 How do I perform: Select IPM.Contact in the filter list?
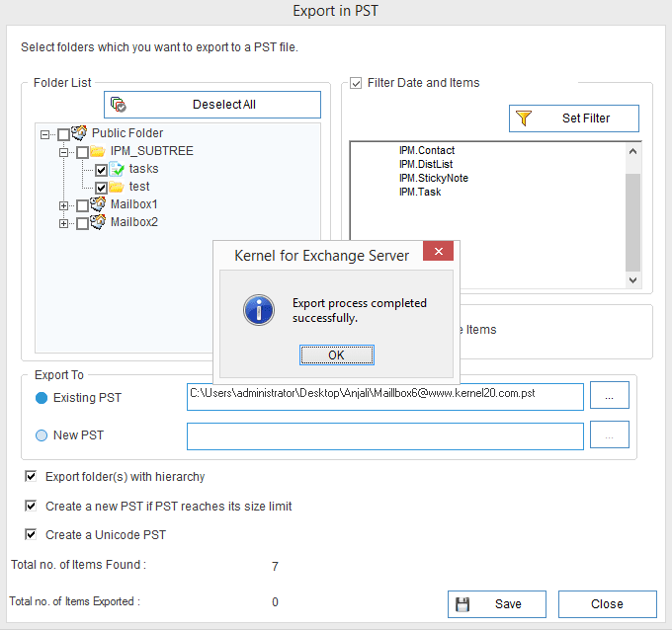(427, 150)
